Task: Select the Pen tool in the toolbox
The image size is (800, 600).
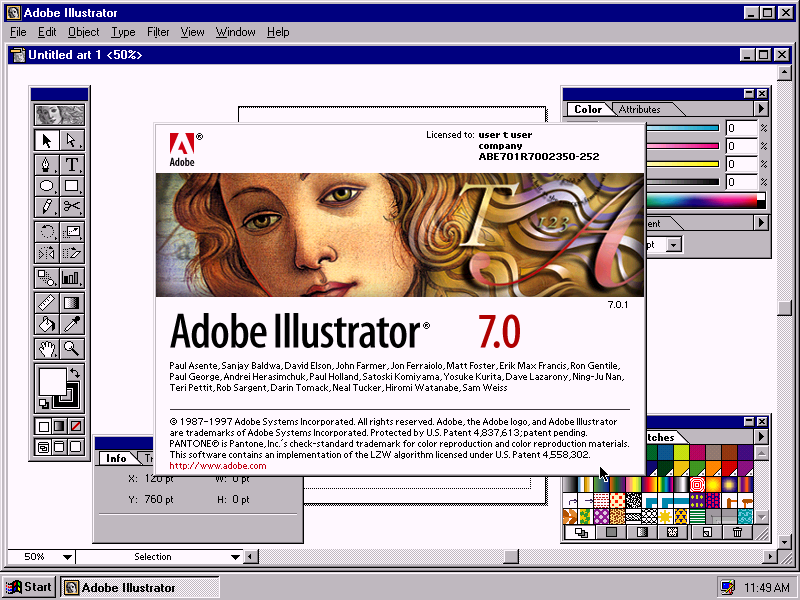Action: click(46, 164)
